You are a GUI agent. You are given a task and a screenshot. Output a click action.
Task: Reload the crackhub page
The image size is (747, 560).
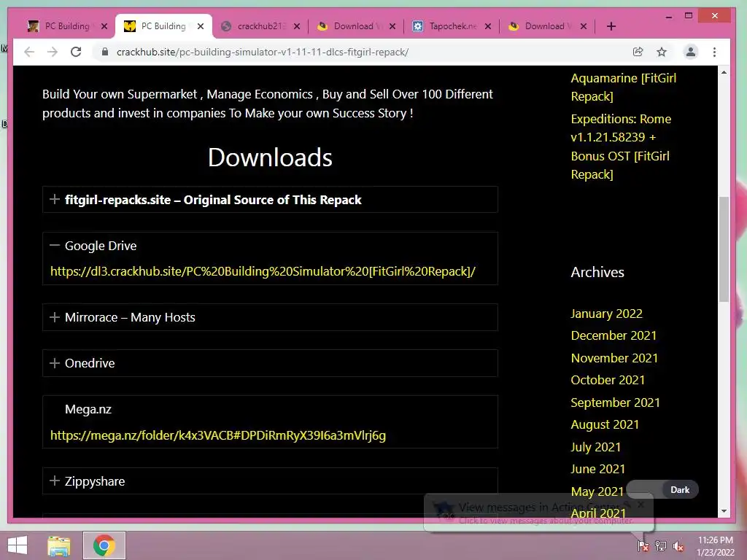click(x=76, y=52)
